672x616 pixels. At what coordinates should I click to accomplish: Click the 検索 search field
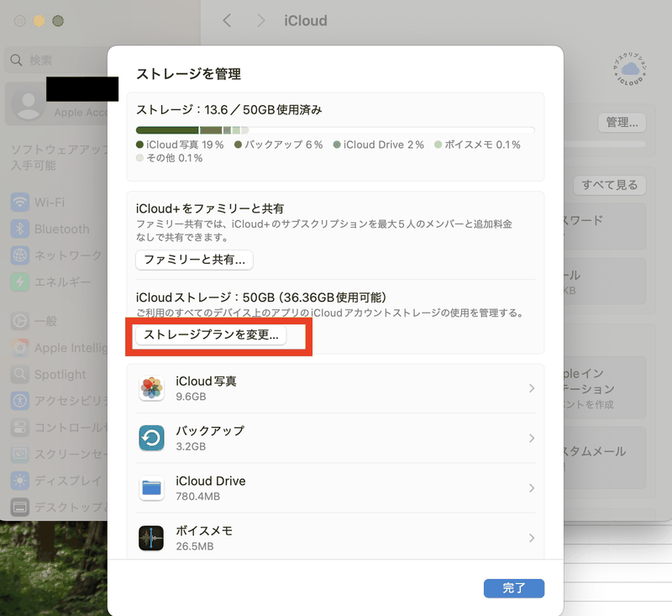[x=55, y=60]
